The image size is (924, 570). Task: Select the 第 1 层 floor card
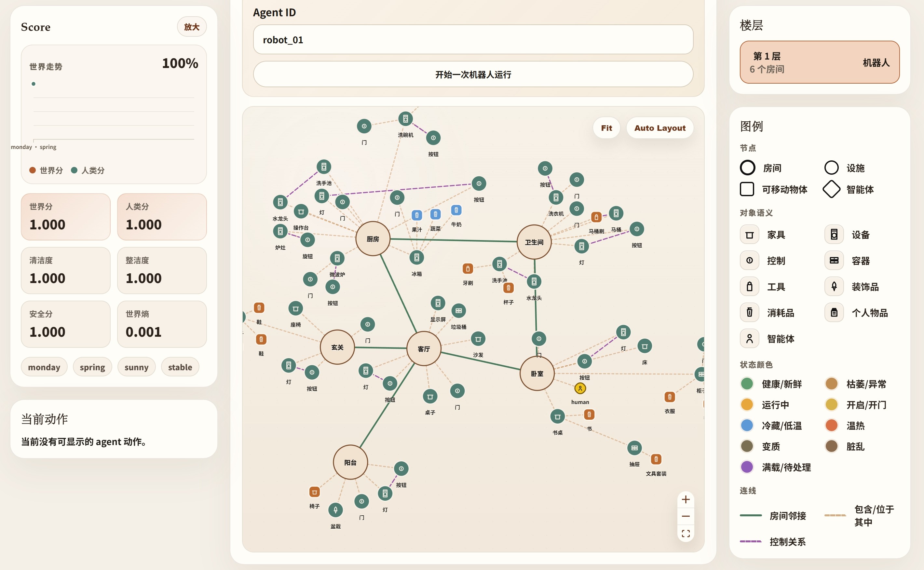820,62
